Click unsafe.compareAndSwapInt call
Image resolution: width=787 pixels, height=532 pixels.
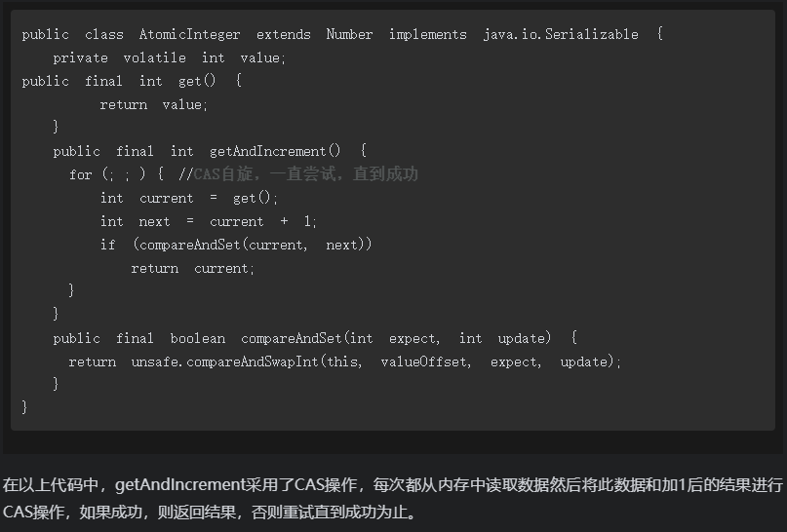click(225, 362)
